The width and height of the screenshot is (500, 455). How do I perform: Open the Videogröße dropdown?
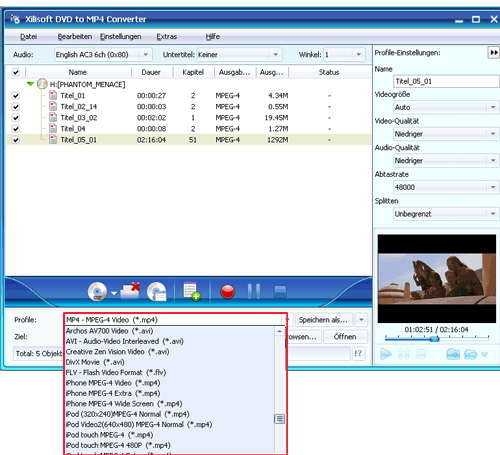click(493, 107)
